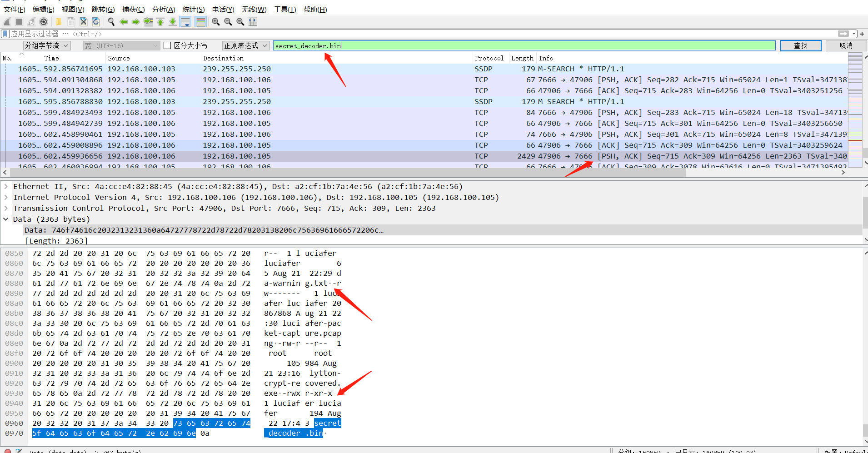
Task: Open the 正则表达式 search type dropdown
Action: tap(246, 45)
